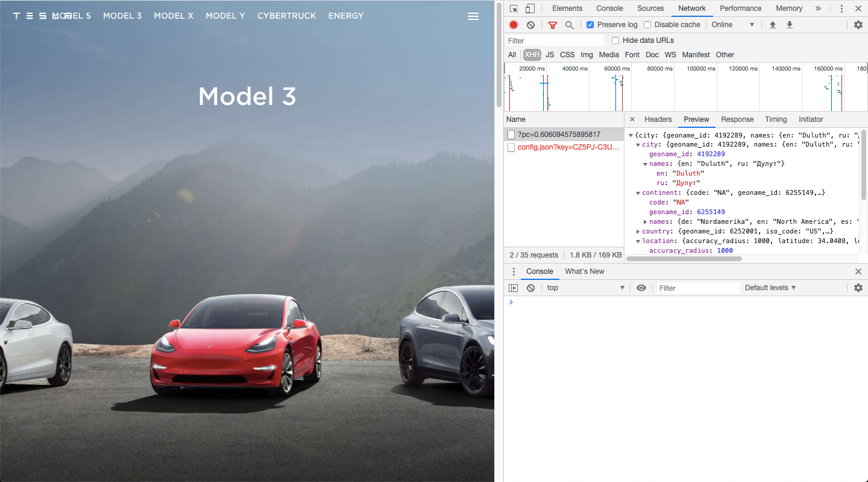Clear the network log
This screenshot has height=482, width=868.
pyautogui.click(x=530, y=25)
